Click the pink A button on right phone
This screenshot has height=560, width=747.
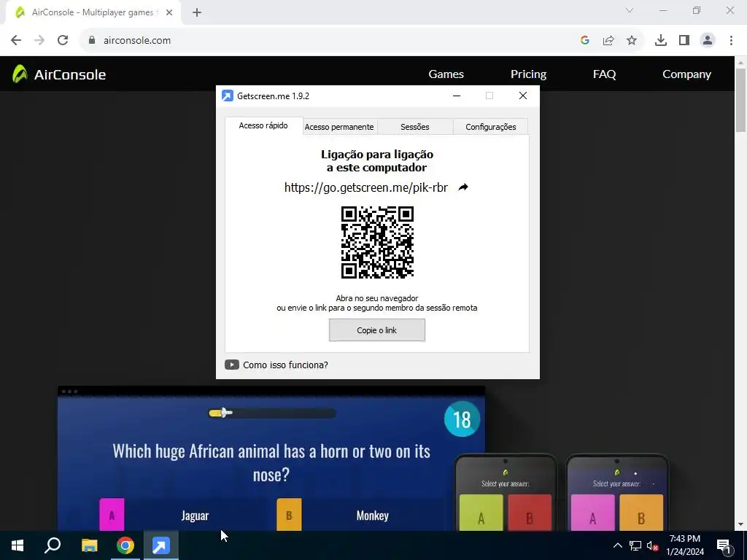point(592,513)
